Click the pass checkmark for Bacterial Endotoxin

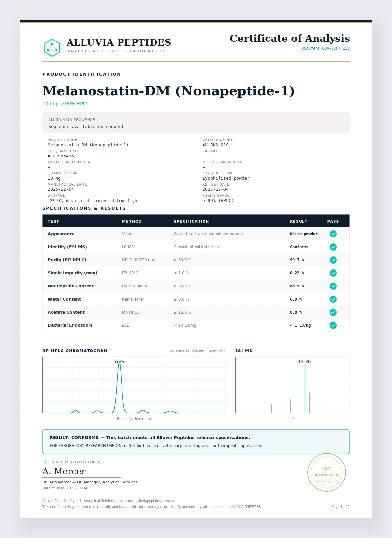point(333,325)
